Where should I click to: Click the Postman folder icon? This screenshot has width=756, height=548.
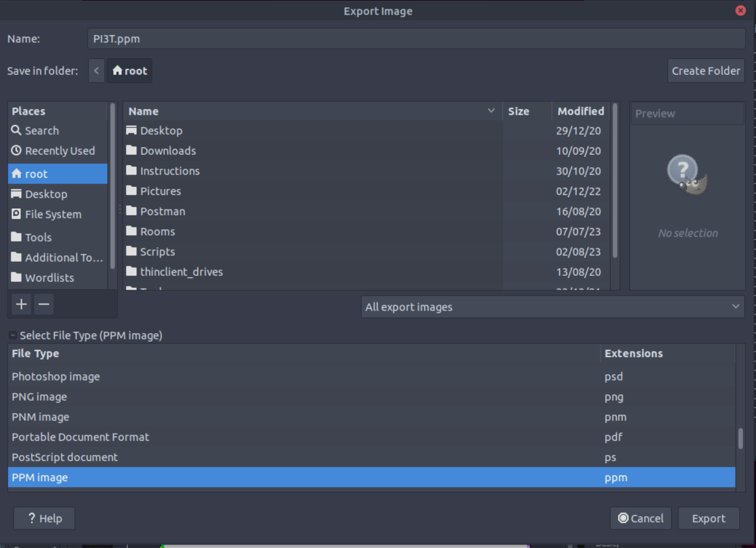click(132, 211)
